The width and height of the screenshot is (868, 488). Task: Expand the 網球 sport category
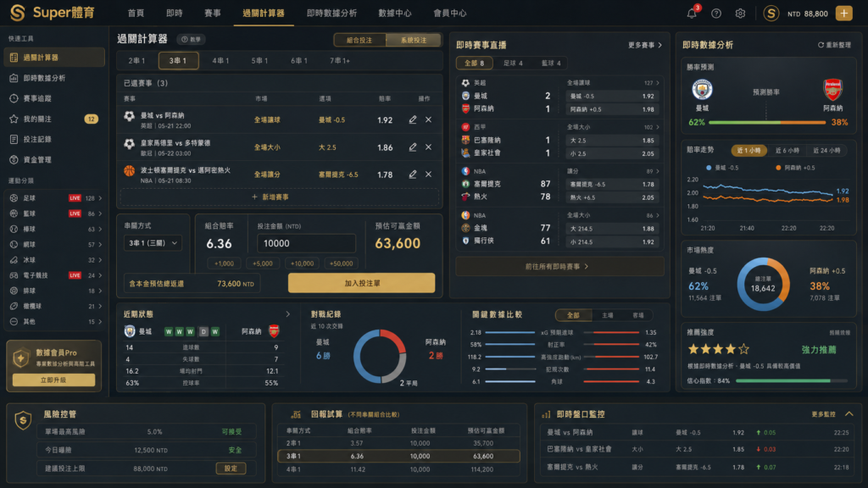(x=101, y=245)
